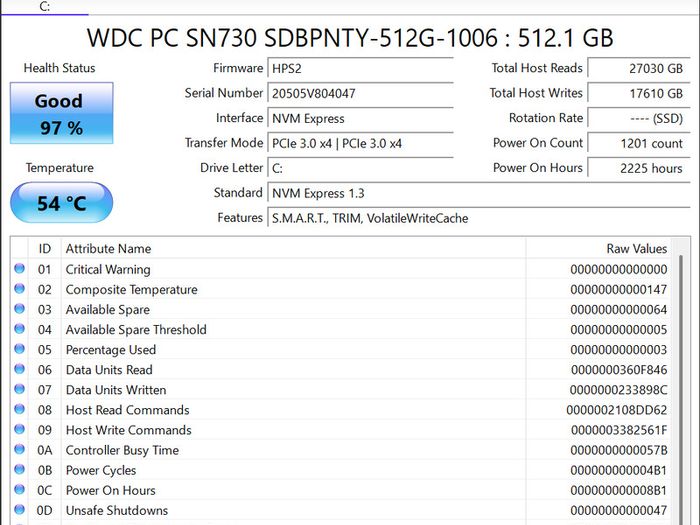The width and height of the screenshot is (700, 525).
Task: Click the ID column header
Action: coord(45,248)
